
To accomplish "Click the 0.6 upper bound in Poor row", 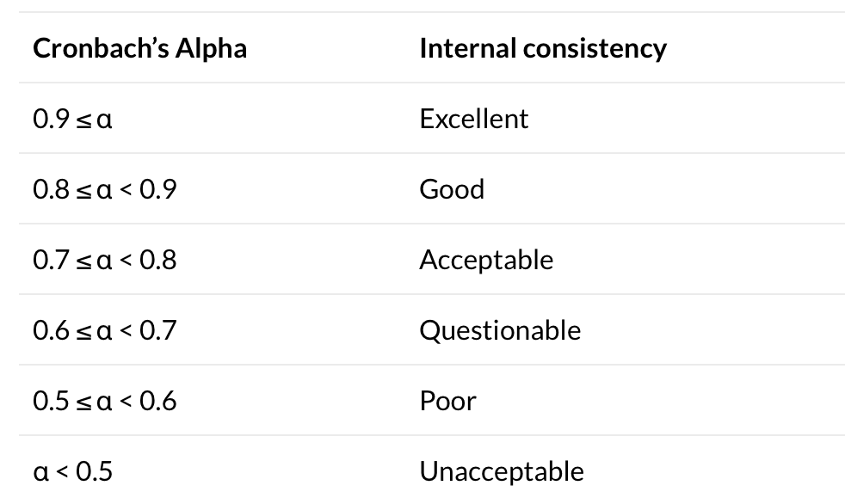I will (x=157, y=401).
